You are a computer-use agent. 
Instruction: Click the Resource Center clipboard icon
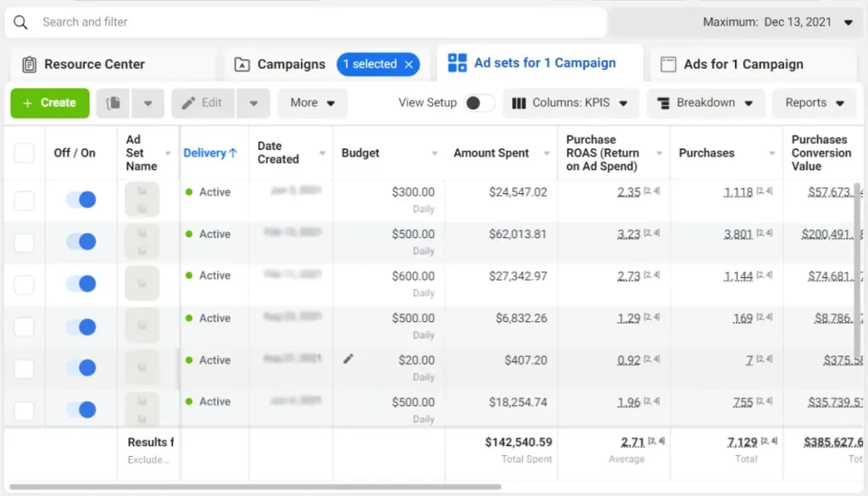[30, 64]
